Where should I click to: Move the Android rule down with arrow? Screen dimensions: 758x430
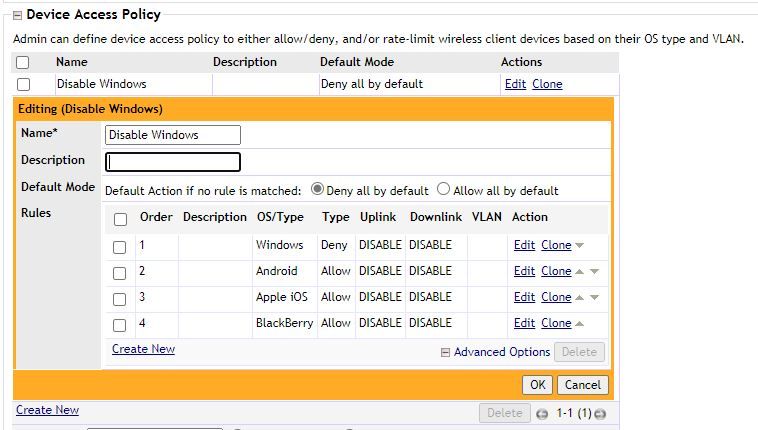[594, 272]
